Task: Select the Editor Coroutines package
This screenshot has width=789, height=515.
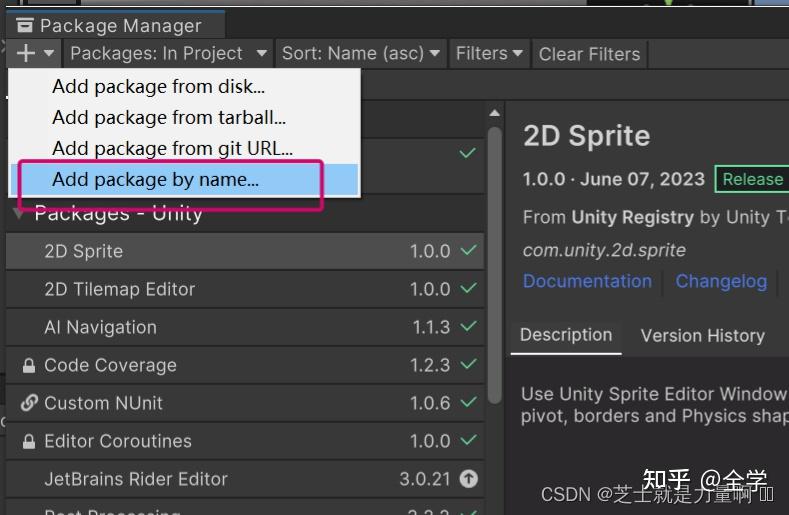Action: [245, 441]
